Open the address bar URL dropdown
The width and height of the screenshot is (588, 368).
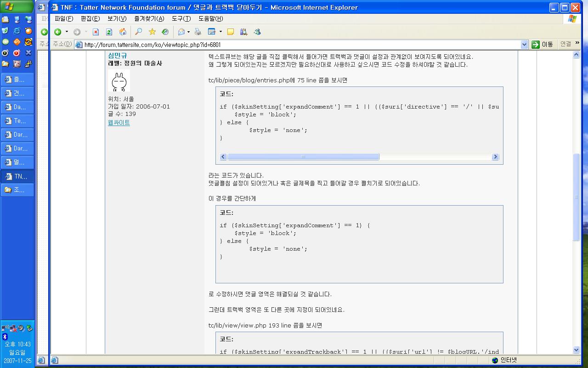(524, 45)
